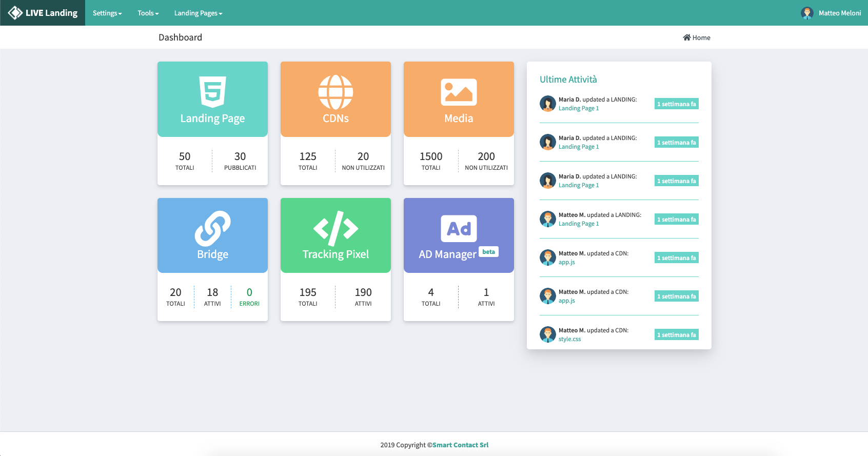Click the CDNs card title
The height and width of the screenshot is (456, 868).
(336, 118)
